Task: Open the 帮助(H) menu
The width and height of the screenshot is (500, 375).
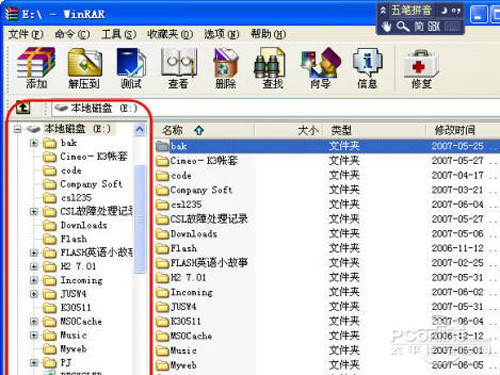Action: 268,34
